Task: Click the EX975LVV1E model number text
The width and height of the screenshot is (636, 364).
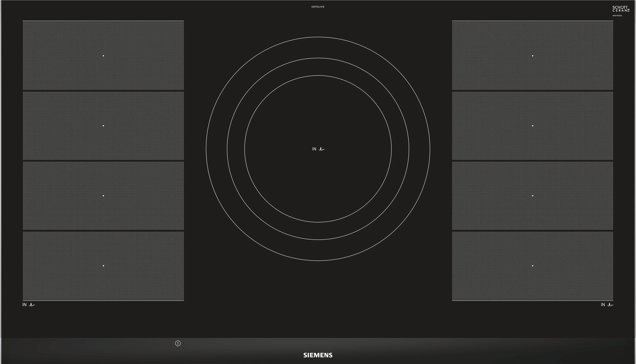Action: 318,7
